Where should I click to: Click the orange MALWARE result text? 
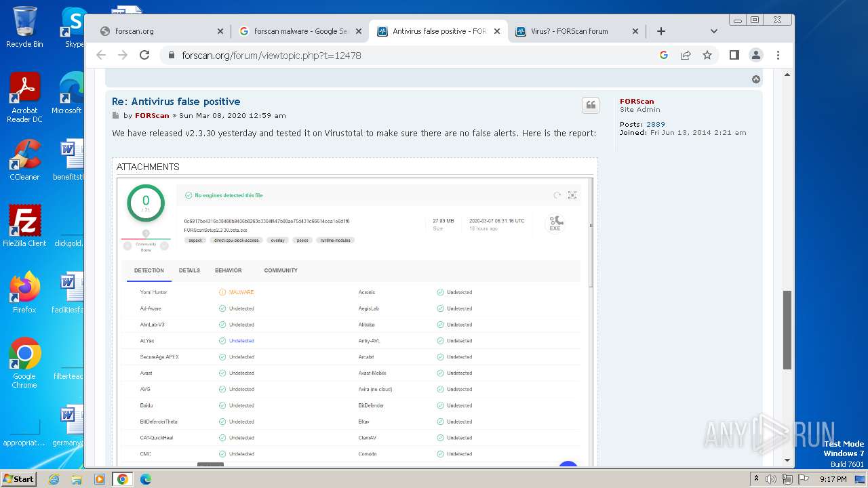pyautogui.click(x=241, y=292)
